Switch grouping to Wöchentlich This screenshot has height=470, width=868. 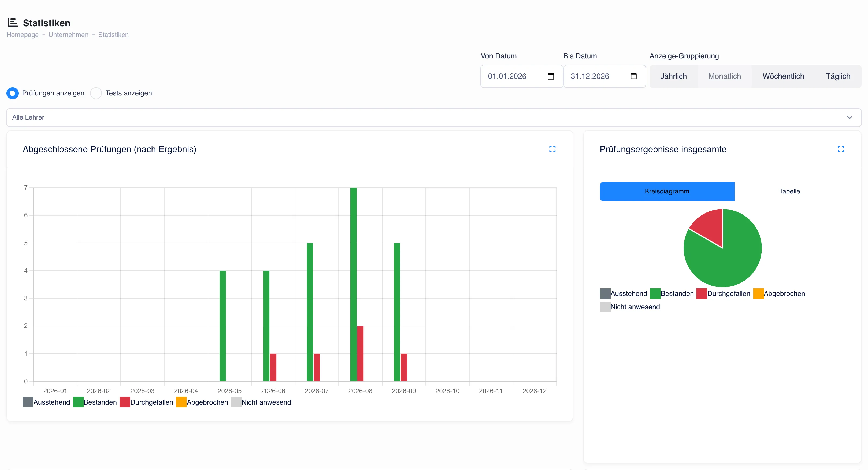pos(783,76)
